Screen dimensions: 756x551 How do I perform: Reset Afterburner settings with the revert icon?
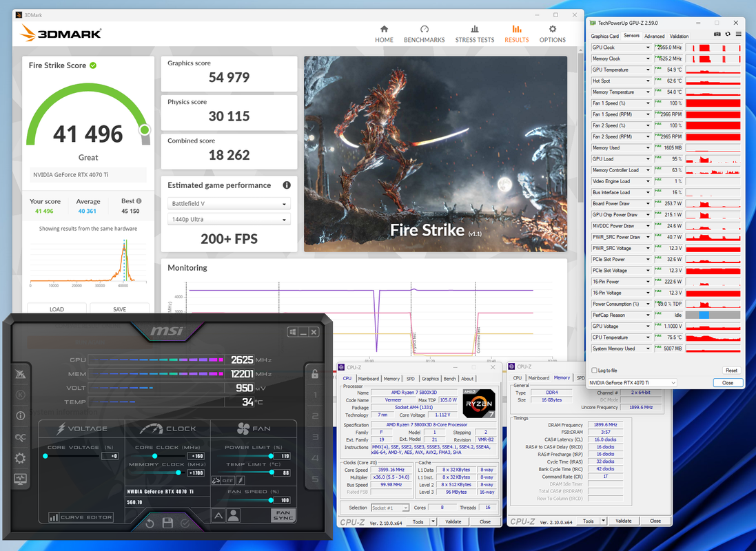coord(150,523)
